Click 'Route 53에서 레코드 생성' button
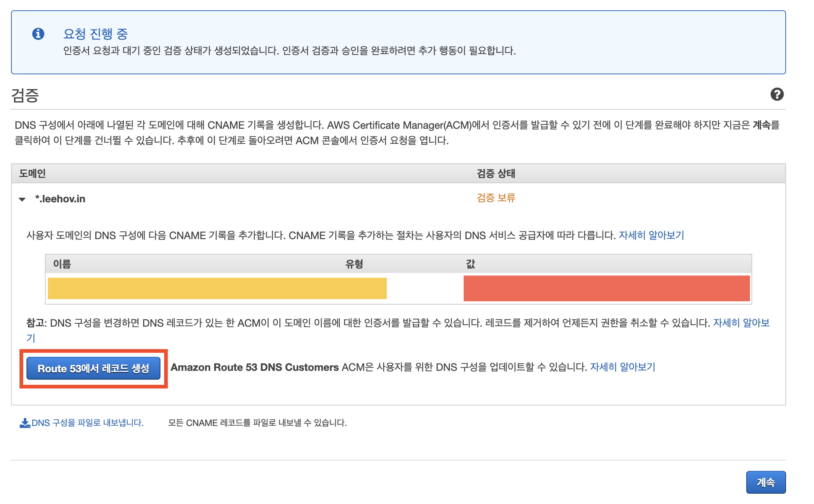 pyautogui.click(x=93, y=368)
